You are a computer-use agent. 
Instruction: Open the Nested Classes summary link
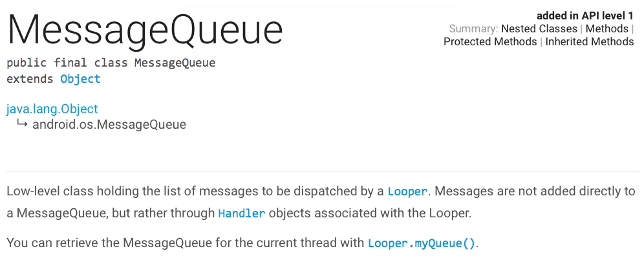coord(539,28)
